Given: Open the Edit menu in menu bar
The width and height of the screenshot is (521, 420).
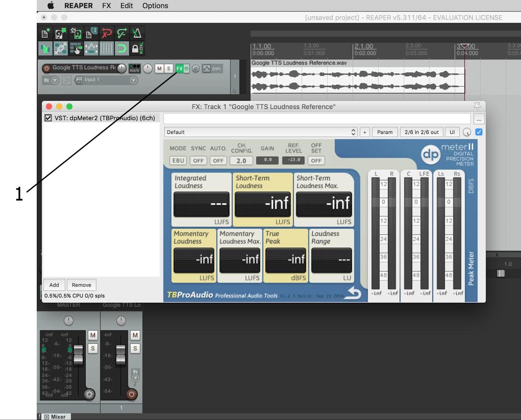Looking at the screenshot, I should click(x=126, y=6).
